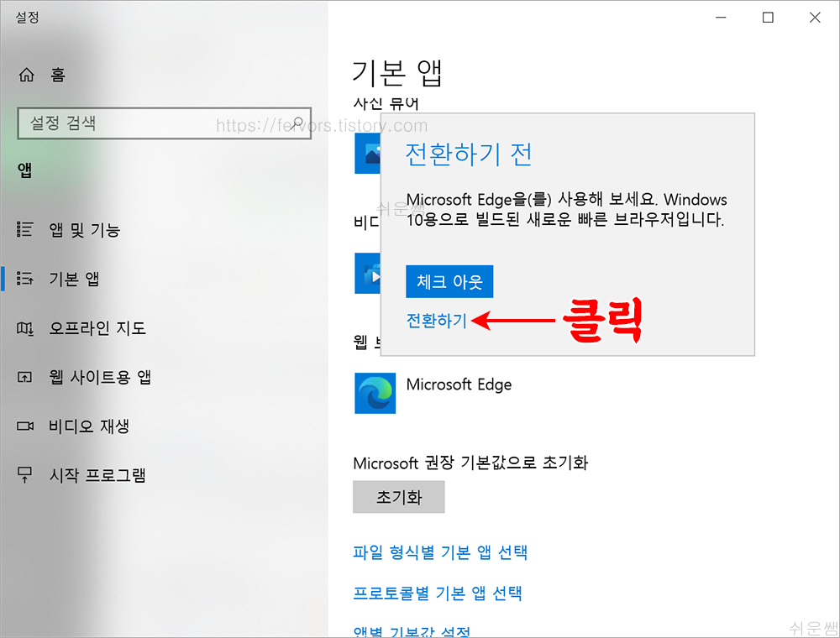
Task: Open 앱별 기본값 설정 link
Action: [412, 631]
